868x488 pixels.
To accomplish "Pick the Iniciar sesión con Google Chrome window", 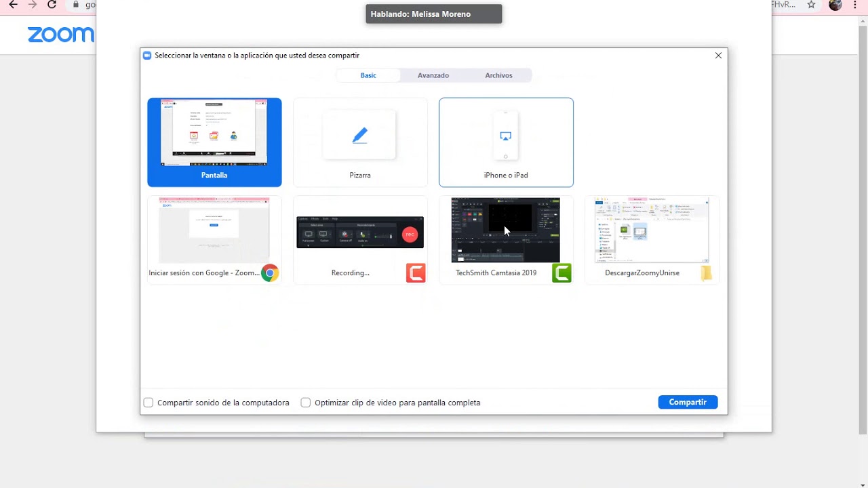I will pyautogui.click(x=214, y=240).
